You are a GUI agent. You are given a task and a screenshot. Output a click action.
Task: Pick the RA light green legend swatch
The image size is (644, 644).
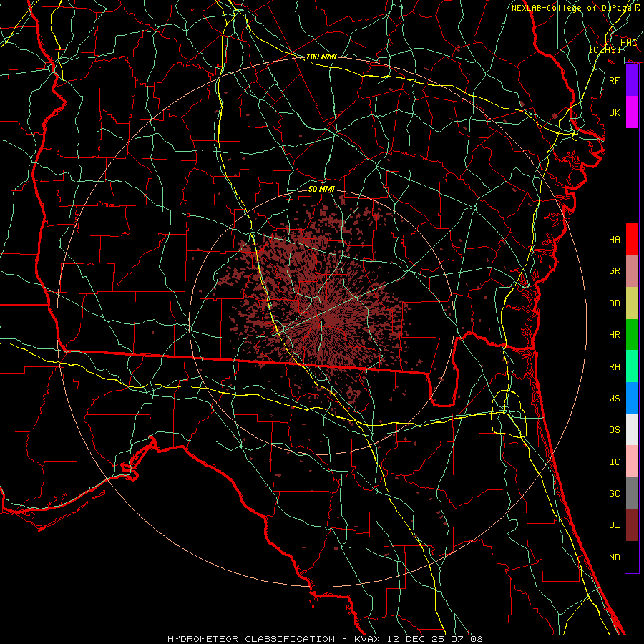coord(632,366)
